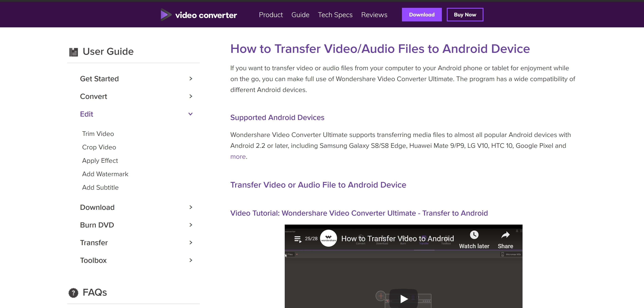This screenshot has width=644, height=308.
Task: Click the Watch later clock icon
Action: point(474,235)
